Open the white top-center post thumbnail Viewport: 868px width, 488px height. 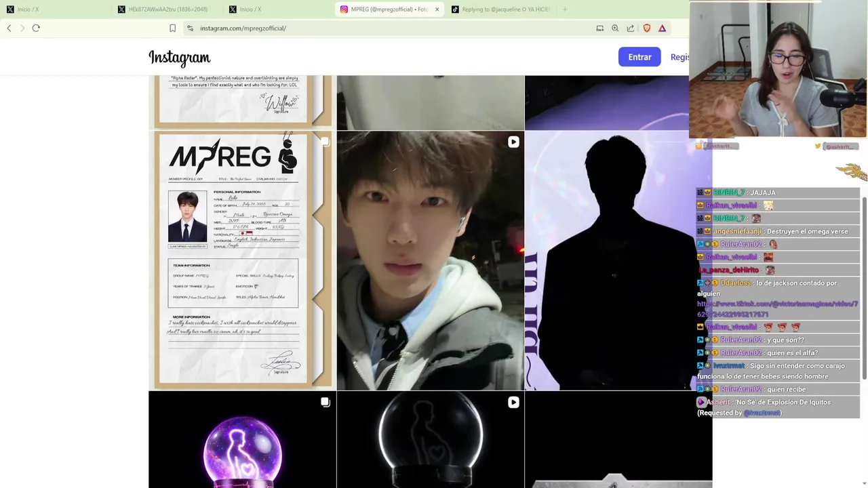(x=431, y=102)
